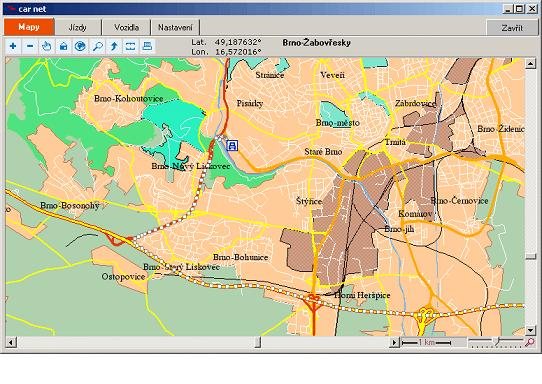Viewport: 542px width, 384px height.
Task: Click the horizontal scrollbar left arrow
Action: (x=11, y=343)
